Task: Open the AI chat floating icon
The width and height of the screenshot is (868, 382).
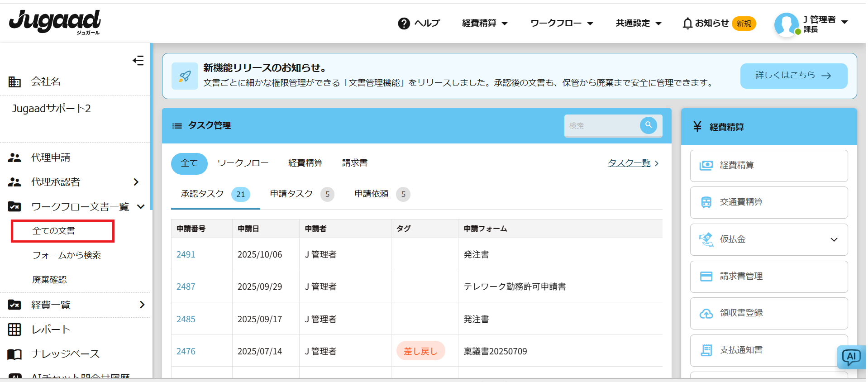Action: 851,357
